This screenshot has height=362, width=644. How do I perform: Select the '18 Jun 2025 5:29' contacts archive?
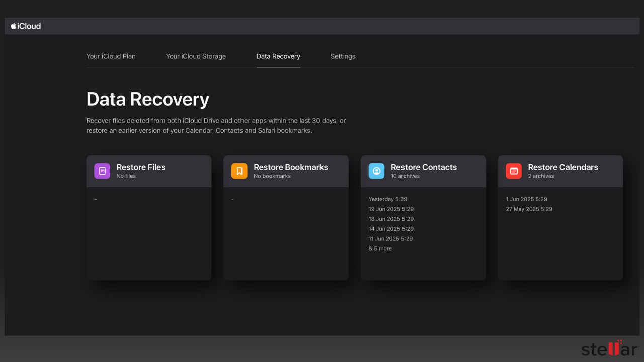(391, 219)
